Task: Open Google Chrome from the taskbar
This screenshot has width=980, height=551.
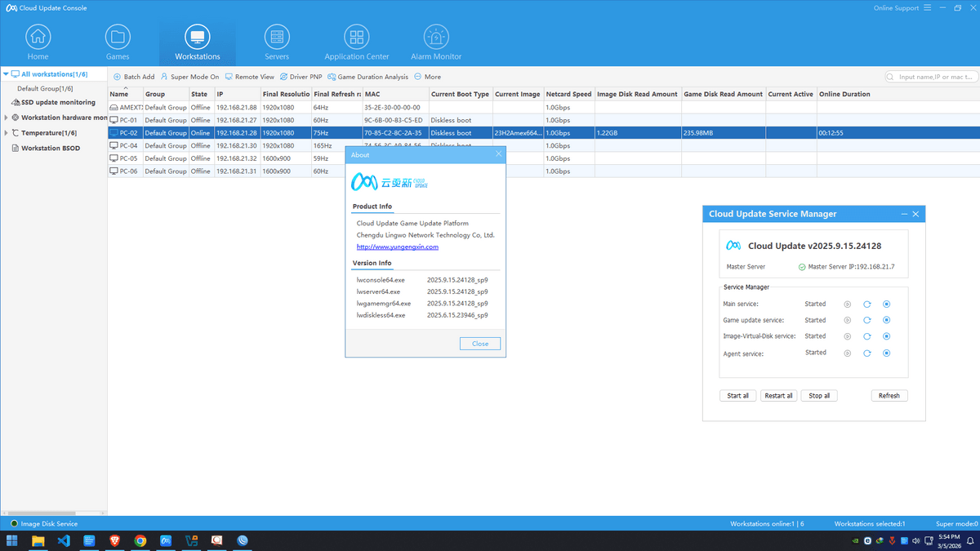Action: coord(140,540)
